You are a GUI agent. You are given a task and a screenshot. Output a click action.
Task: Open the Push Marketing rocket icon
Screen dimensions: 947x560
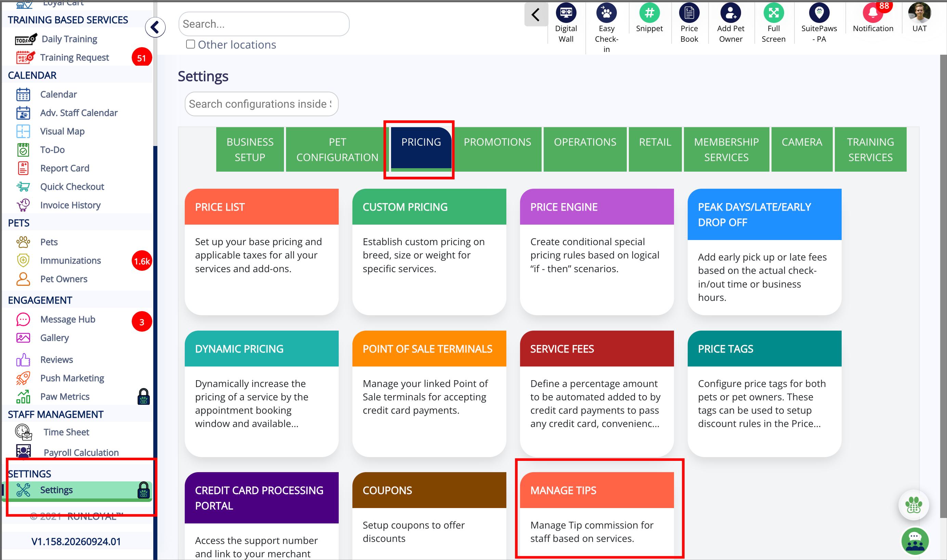[x=23, y=378]
